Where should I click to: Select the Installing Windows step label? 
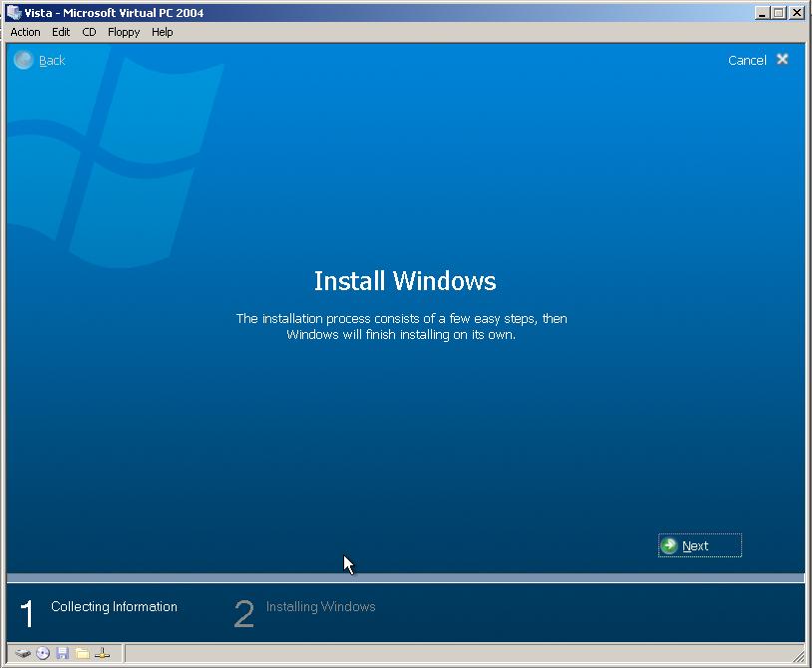pyautogui.click(x=320, y=606)
